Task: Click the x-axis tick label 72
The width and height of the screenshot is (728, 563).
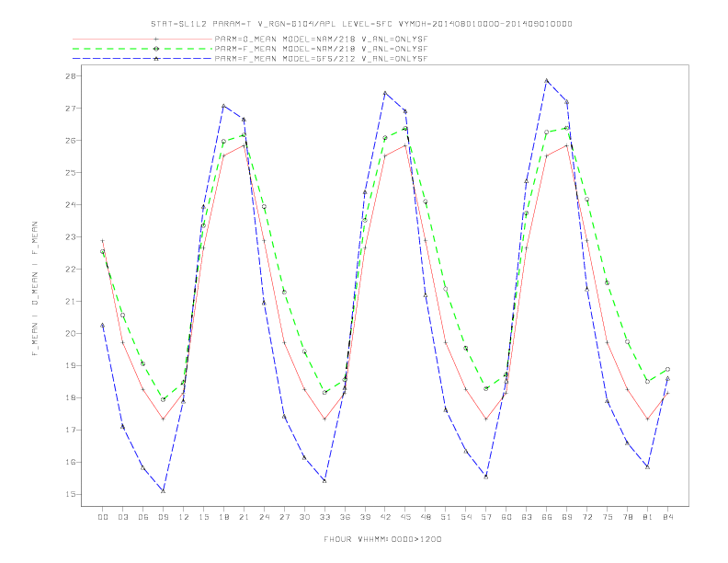Action: point(587,517)
